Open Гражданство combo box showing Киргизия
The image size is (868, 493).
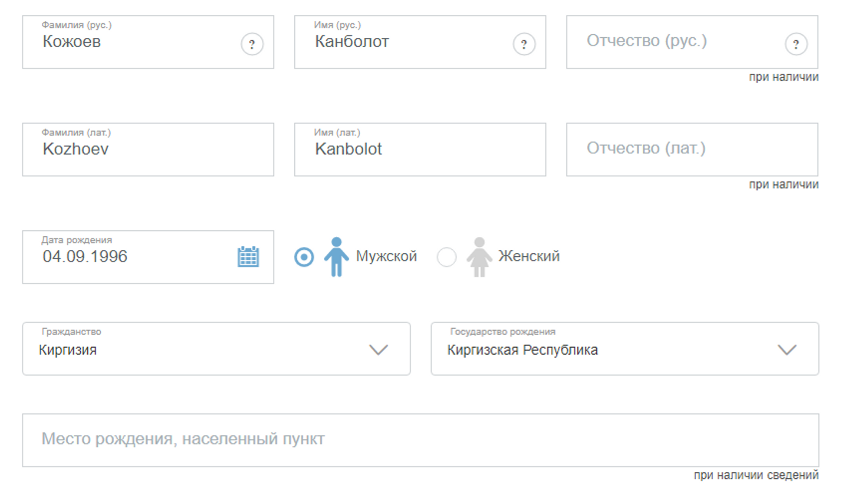click(x=195, y=349)
